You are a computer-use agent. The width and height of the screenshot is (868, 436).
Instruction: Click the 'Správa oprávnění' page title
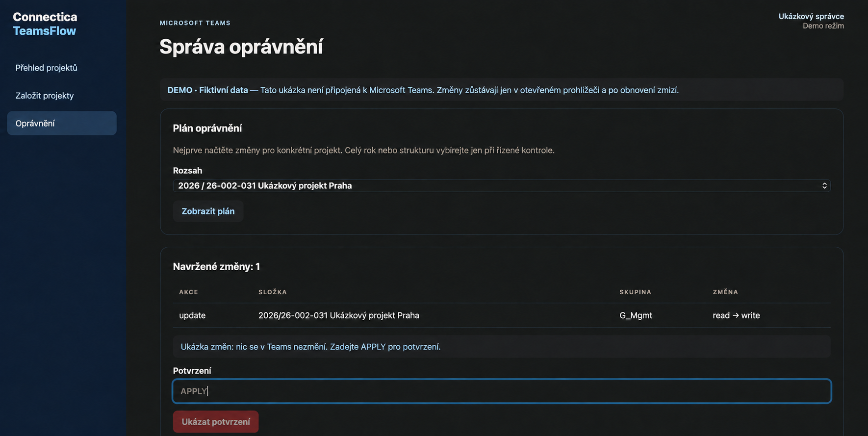tap(241, 47)
